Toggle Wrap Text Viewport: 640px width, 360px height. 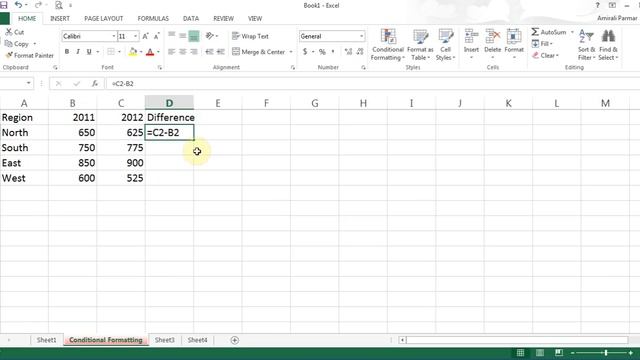[250, 36]
